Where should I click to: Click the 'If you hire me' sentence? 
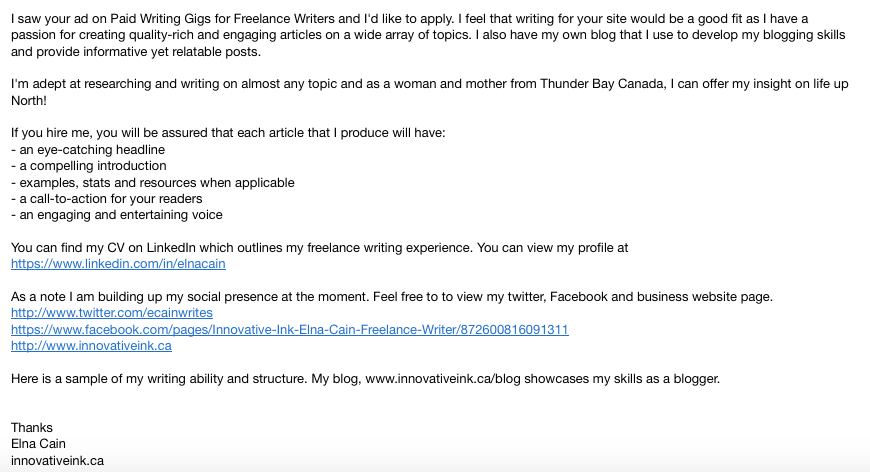228,133
